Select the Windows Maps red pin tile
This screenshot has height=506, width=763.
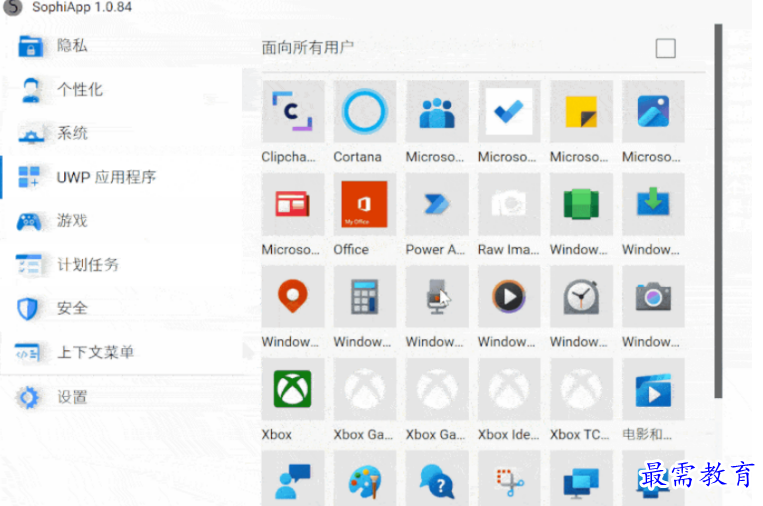pyautogui.click(x=292, y=296)
